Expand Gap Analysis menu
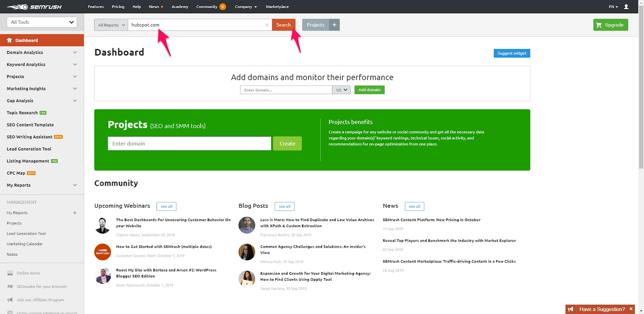Image resolution: width=644 pixels, height=314 pixels. 75,101
